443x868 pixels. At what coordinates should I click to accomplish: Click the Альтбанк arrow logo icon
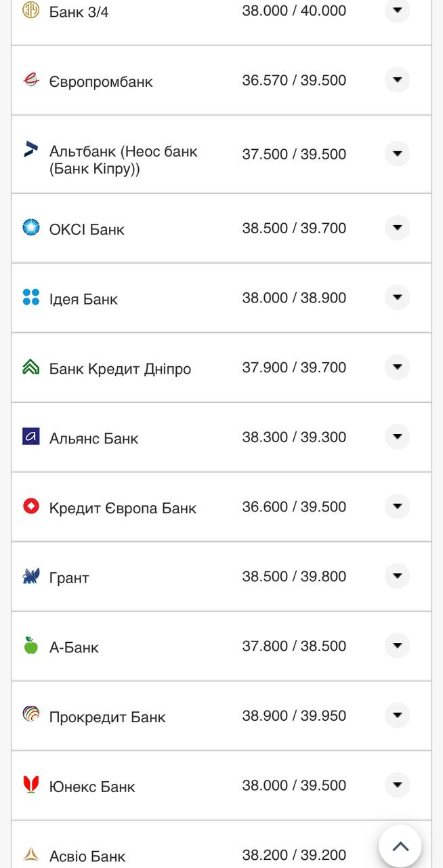31,150
